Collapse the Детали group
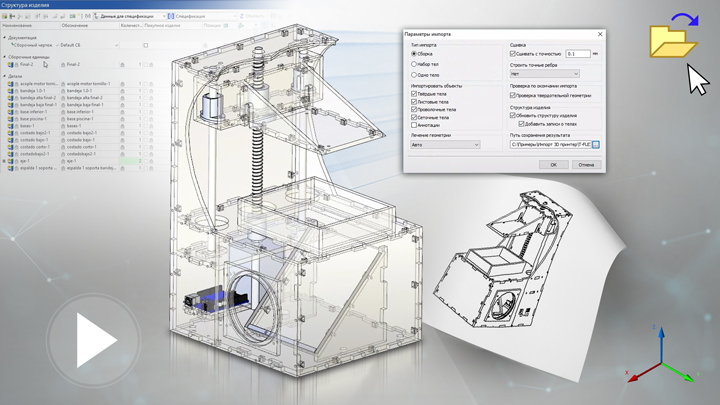This screenshot has height=405, width=720. point(5,76)
